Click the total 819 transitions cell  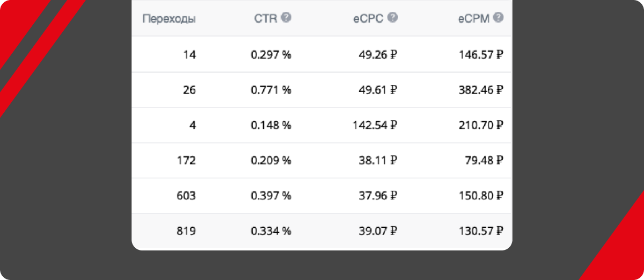point(186,231)
